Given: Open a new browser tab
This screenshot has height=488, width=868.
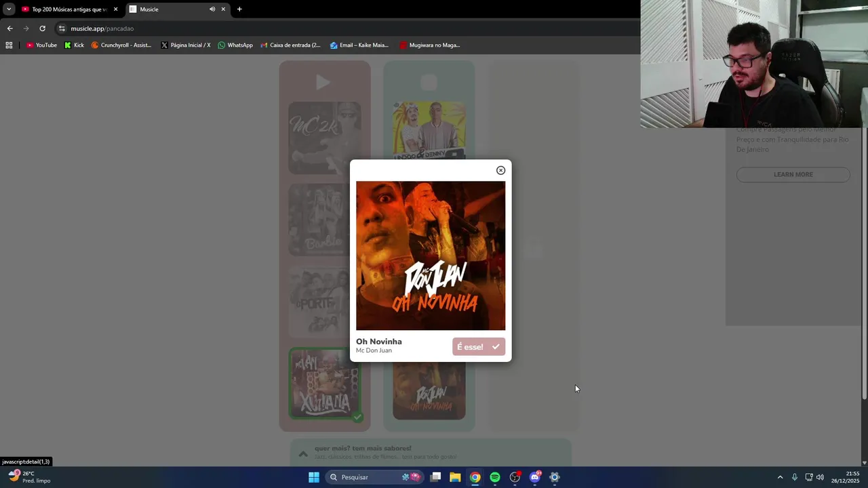Looking at the screenshot, I should coord(239,9).
